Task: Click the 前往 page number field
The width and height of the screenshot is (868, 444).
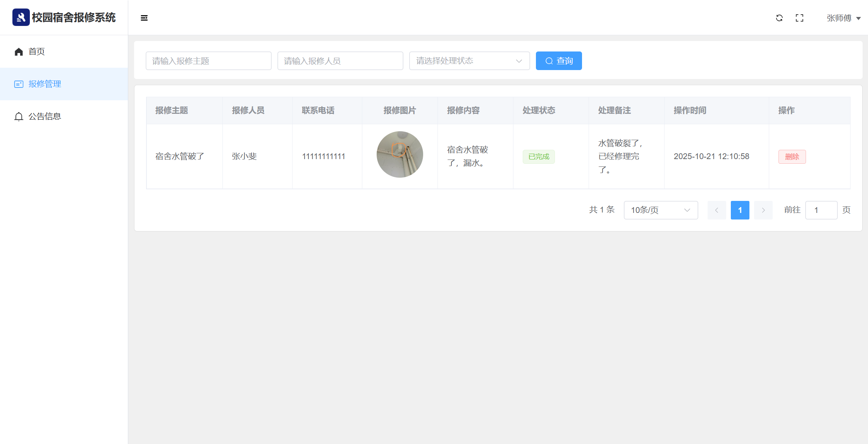Action: click(x=821, y=210)
